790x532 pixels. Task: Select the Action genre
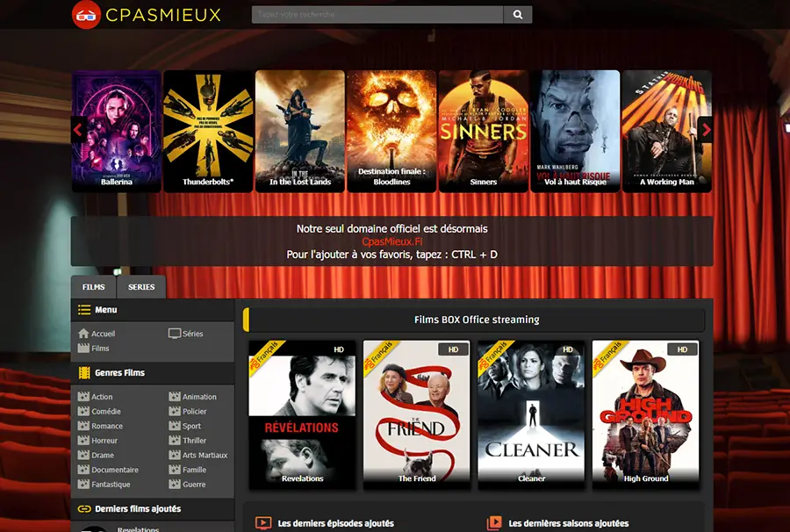(102, 397)
